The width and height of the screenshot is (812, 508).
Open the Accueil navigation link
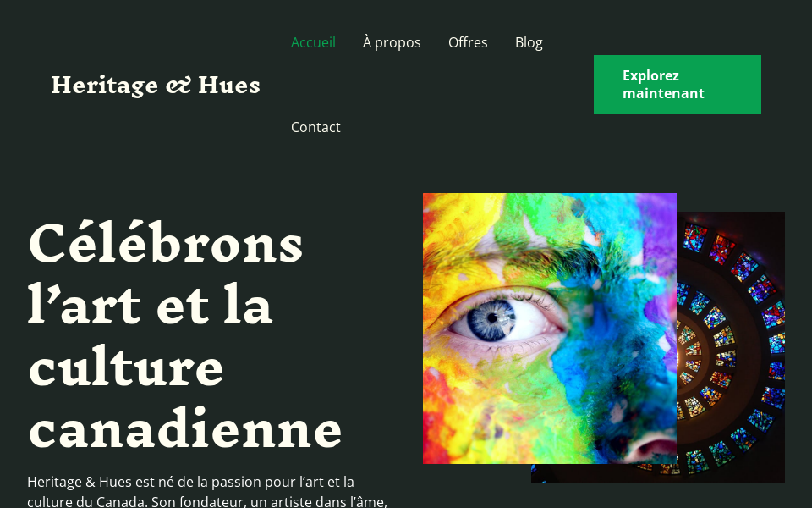pos(313,42)
